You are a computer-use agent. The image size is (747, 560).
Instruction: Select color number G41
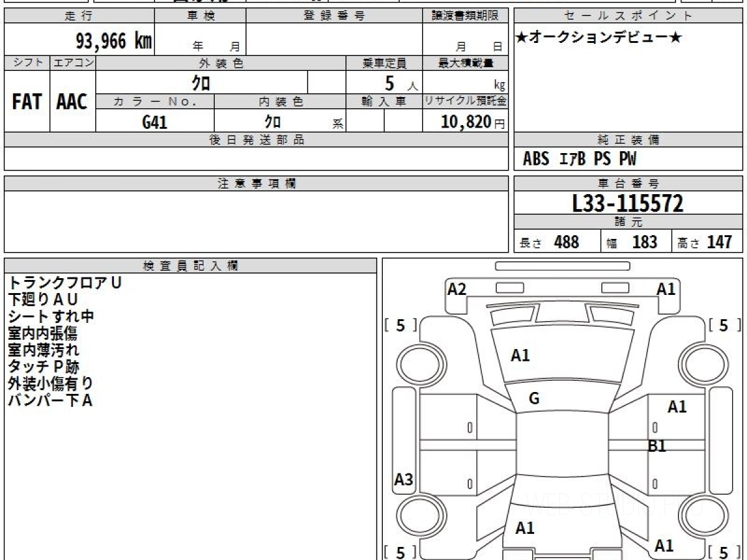click(154, 122)
